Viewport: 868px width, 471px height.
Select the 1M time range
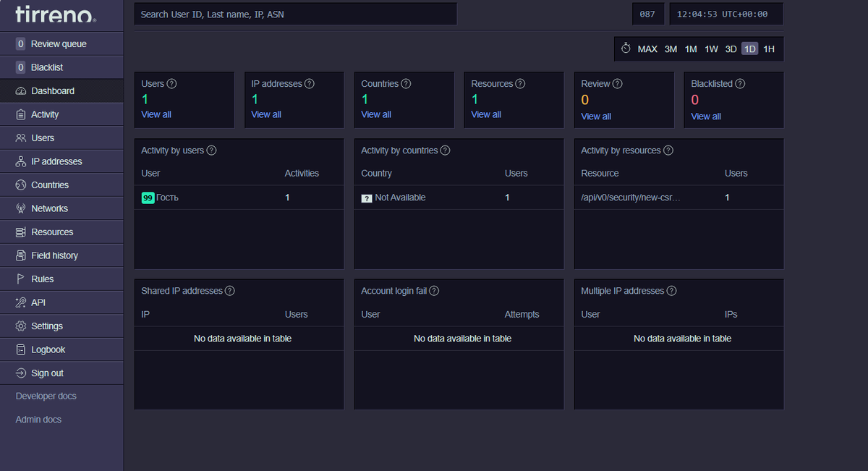(x=691, y=49)
